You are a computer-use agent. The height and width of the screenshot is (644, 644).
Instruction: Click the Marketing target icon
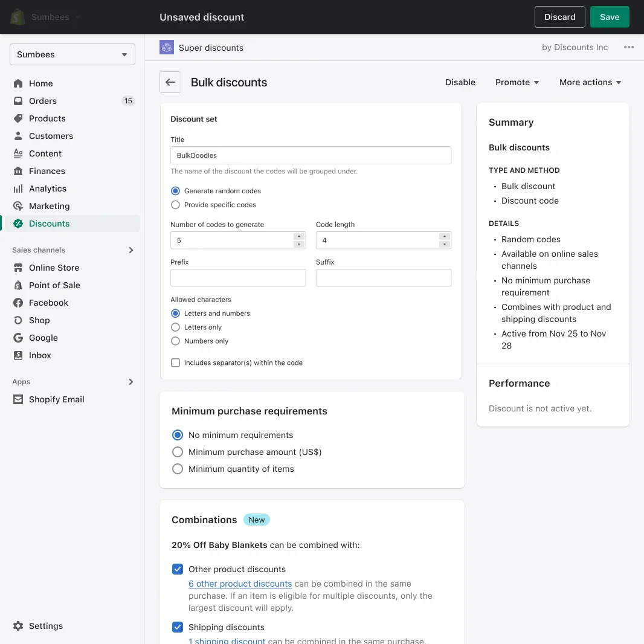(18, 206)
